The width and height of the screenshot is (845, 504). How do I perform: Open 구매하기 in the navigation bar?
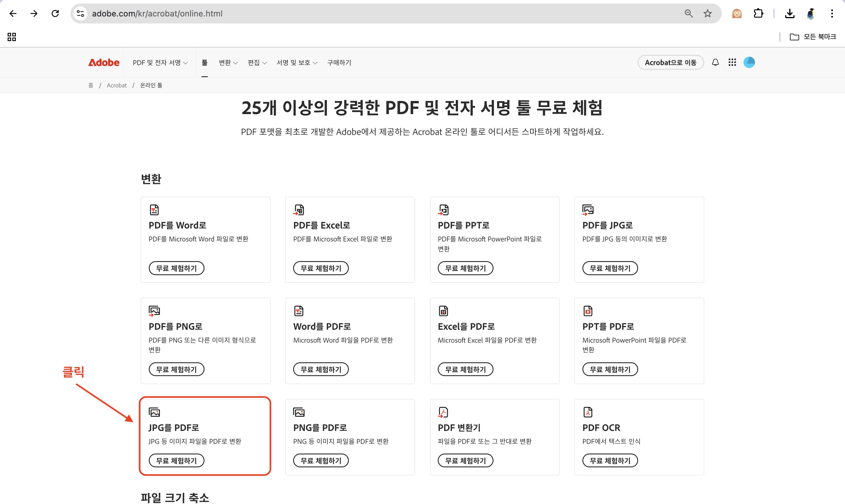click(339, 62)
